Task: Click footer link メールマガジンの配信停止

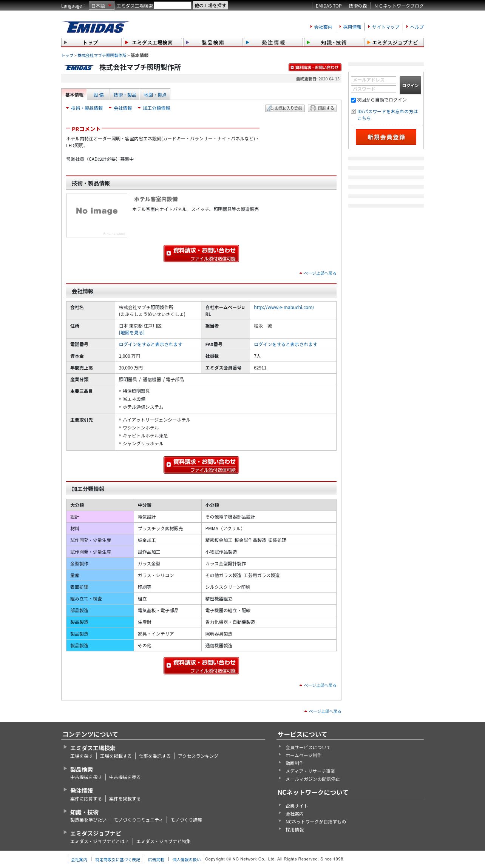Action: pyautogui.click(x=313, y=779)
